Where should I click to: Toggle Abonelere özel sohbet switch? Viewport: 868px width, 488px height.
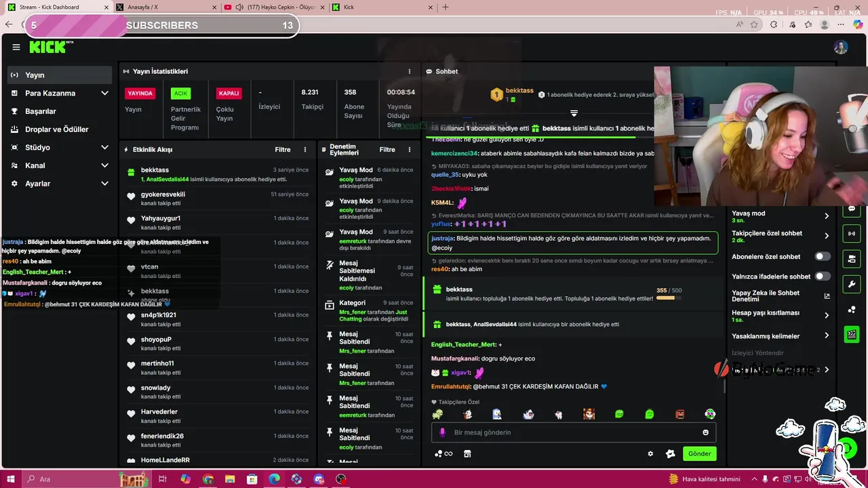tap(823, 256)
